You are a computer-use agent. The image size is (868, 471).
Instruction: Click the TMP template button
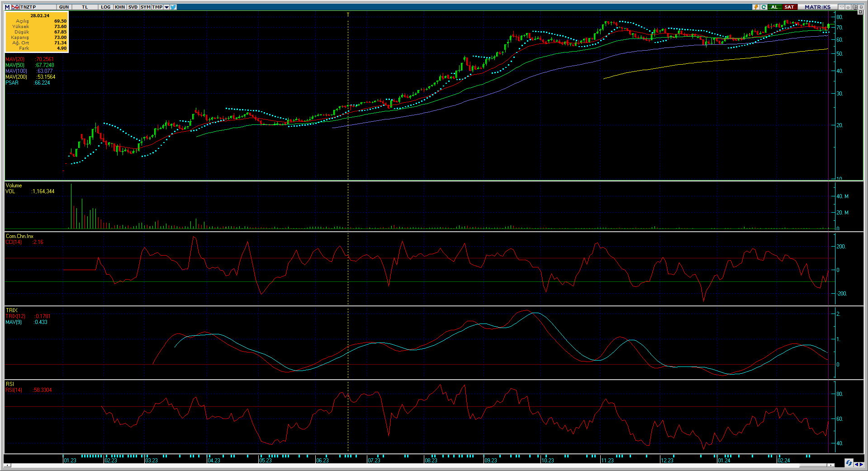coord(157,7)
